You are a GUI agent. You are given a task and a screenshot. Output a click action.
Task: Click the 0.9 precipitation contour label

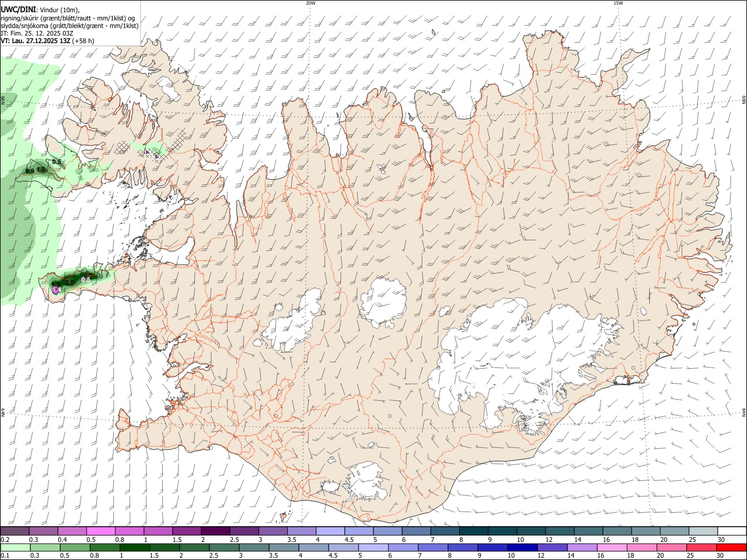click(x=30, y=171)
